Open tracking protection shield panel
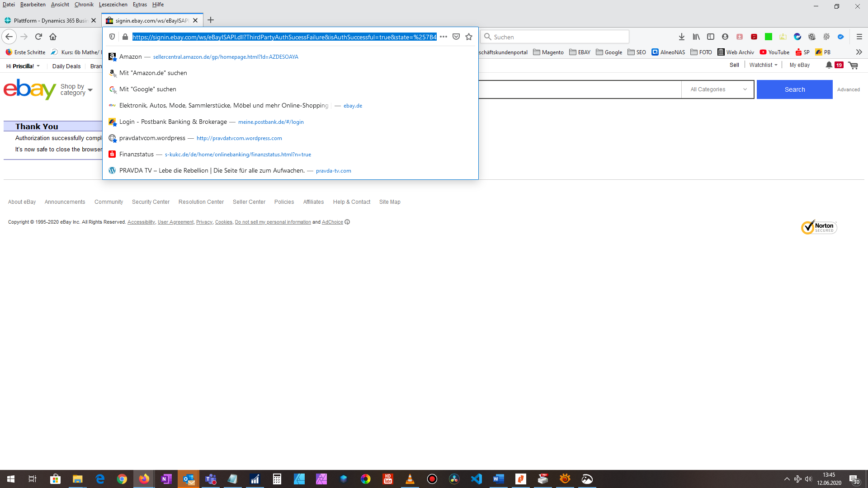868x488 pixels. pos(112,37)
